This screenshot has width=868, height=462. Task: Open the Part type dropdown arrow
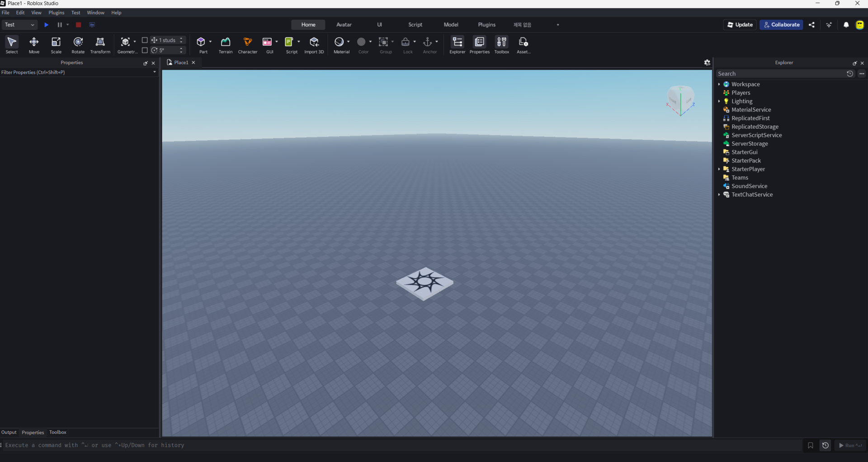(210, 42)
